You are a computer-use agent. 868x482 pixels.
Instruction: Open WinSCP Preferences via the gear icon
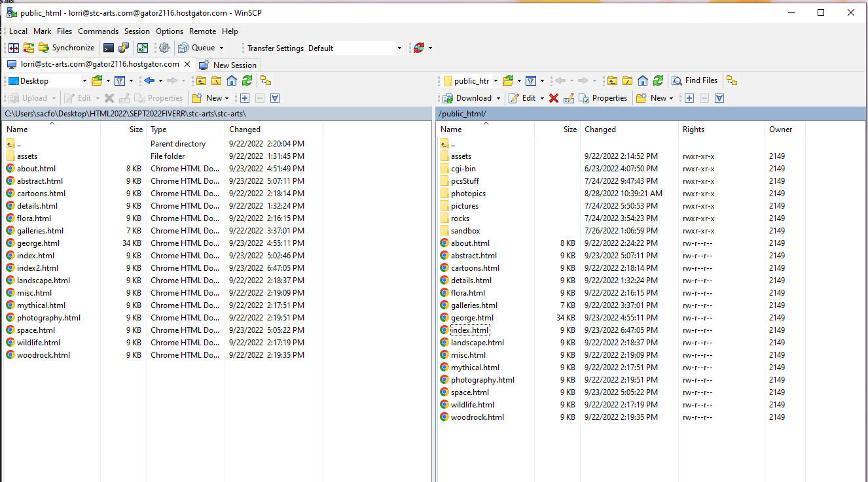pyautogui.click(x=164, y=47)
